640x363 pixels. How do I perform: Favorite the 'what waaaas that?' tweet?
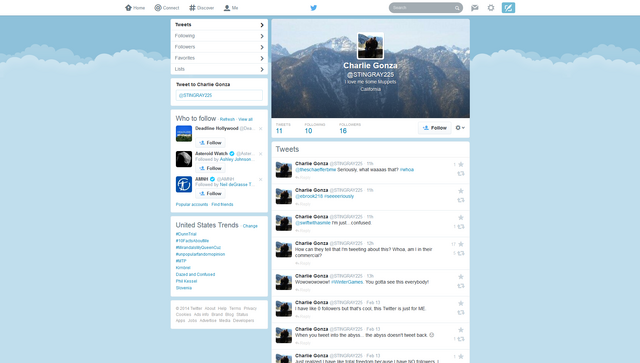(461, 165)
